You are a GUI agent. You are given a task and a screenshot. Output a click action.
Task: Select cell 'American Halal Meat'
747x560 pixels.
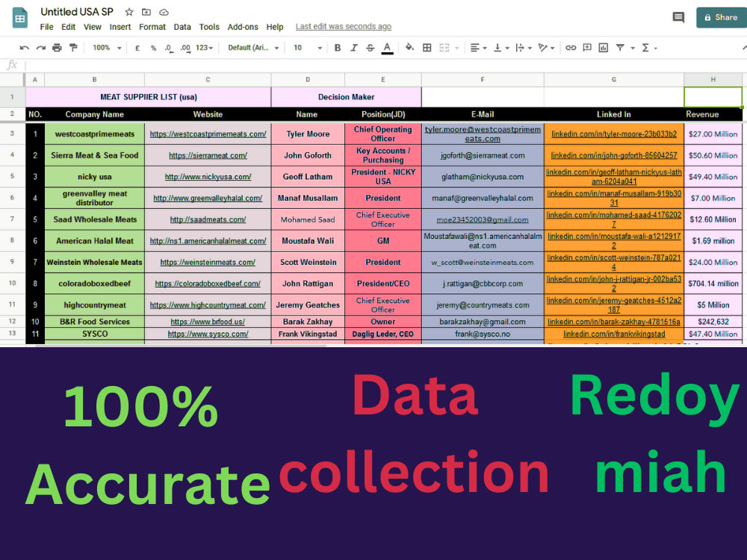pyautogui.click(x=95, y=241)
